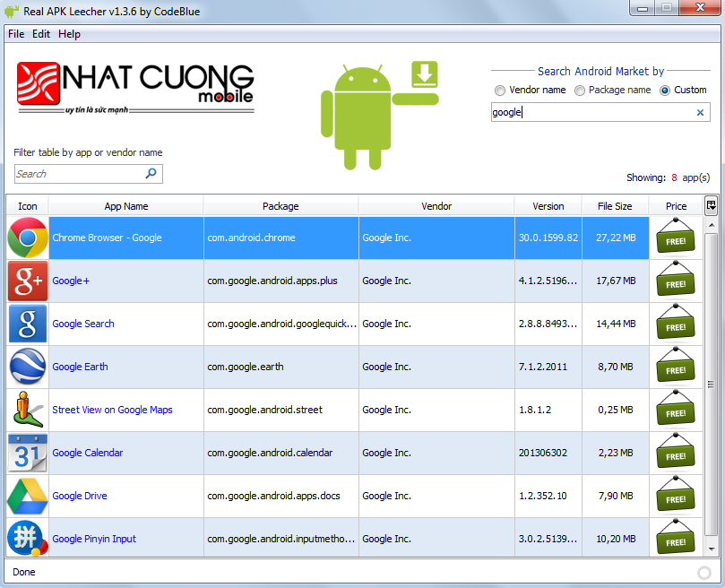
Task: Sort by the Vendor column header
Action: (436, 206)
